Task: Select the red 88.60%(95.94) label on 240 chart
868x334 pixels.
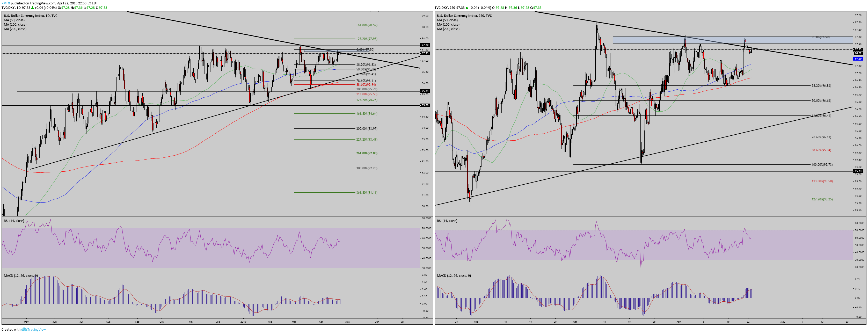Action: tap(821, 150)
